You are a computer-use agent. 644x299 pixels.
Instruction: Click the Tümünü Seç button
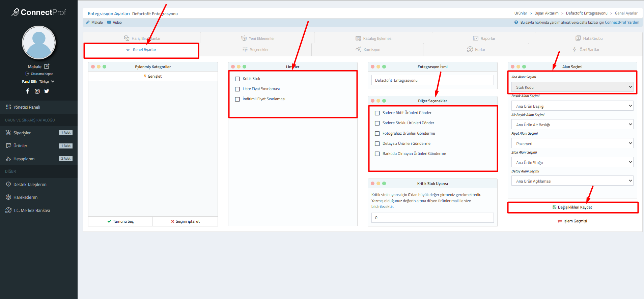tap(120, 221)
